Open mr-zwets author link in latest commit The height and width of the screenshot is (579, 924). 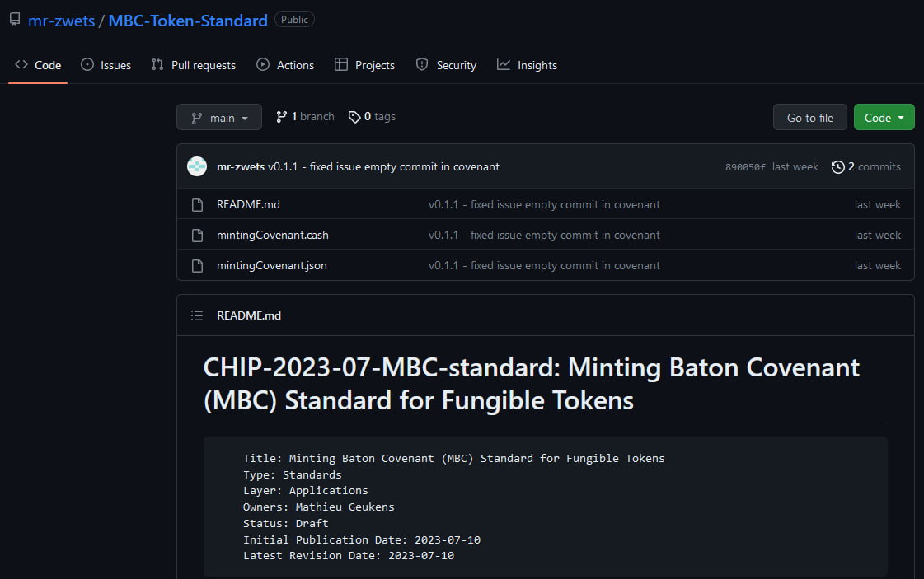click(241, 166)
